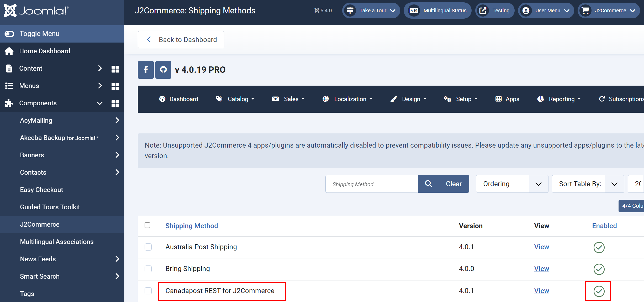Open the Ordering dropdown
This screenshot has width=644, height=302.
click(x=512, y=184)
